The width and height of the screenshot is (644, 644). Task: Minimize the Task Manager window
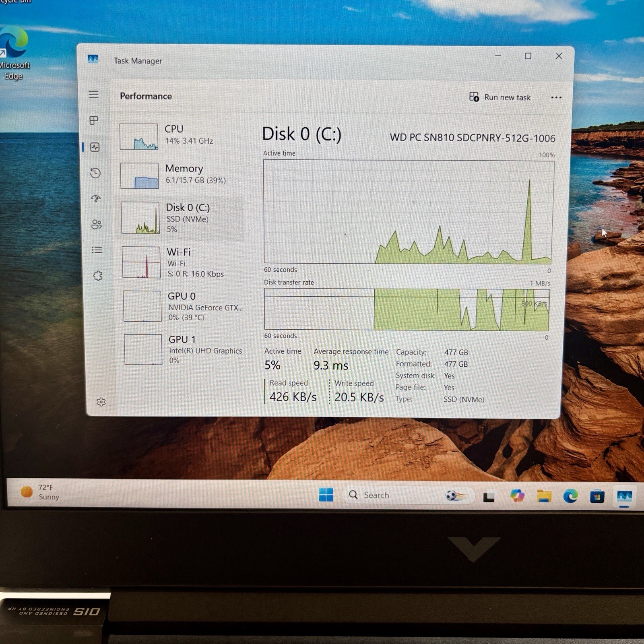498,56
